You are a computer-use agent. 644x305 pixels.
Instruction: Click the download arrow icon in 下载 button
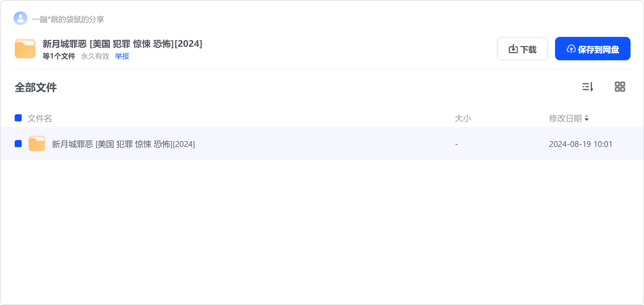click(513, 49)
